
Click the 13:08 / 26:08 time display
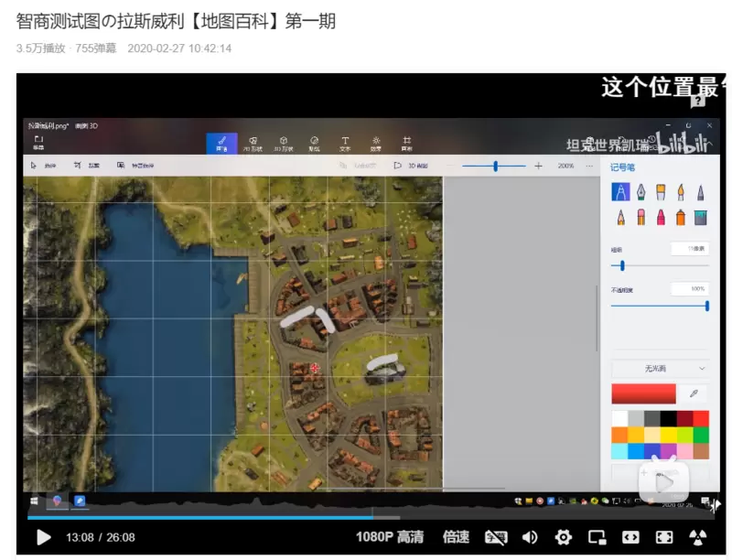pyautogui.click(x=101, y=538)
